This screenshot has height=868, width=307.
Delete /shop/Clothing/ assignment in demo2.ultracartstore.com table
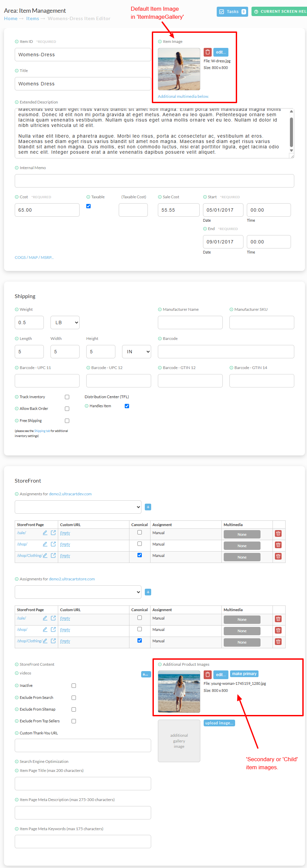pos(278,642)
